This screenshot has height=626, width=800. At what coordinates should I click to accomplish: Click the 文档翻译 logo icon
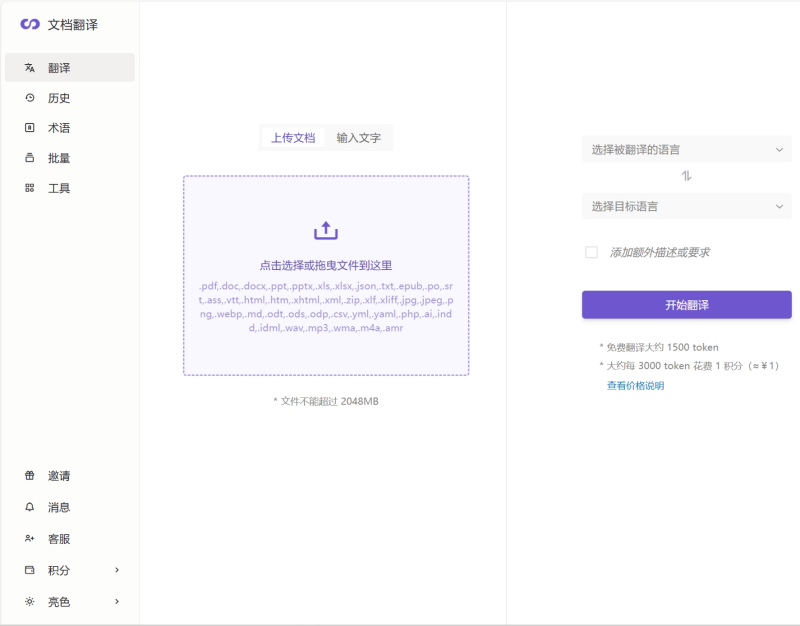(x=30, y=24)
